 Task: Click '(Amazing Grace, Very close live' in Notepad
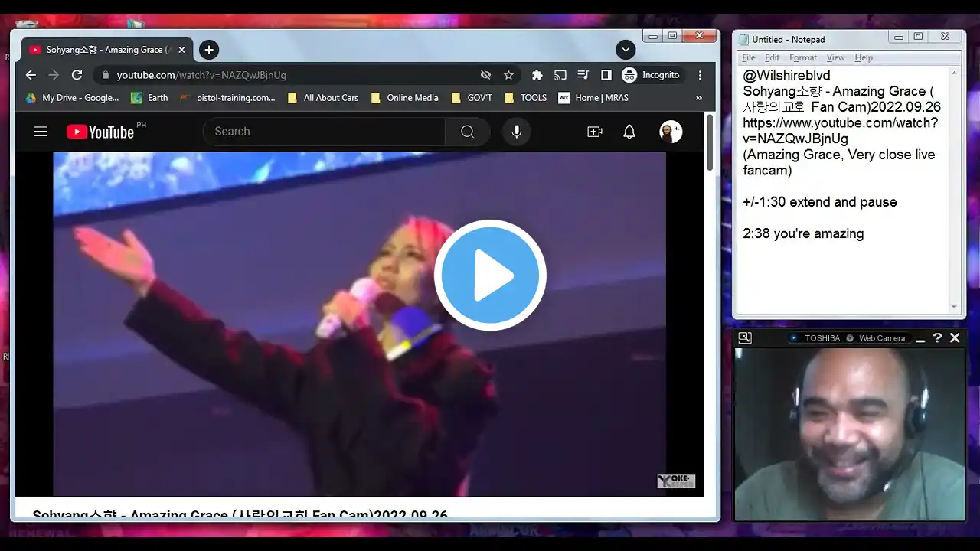pyautogui.click(x=838, y=155)
